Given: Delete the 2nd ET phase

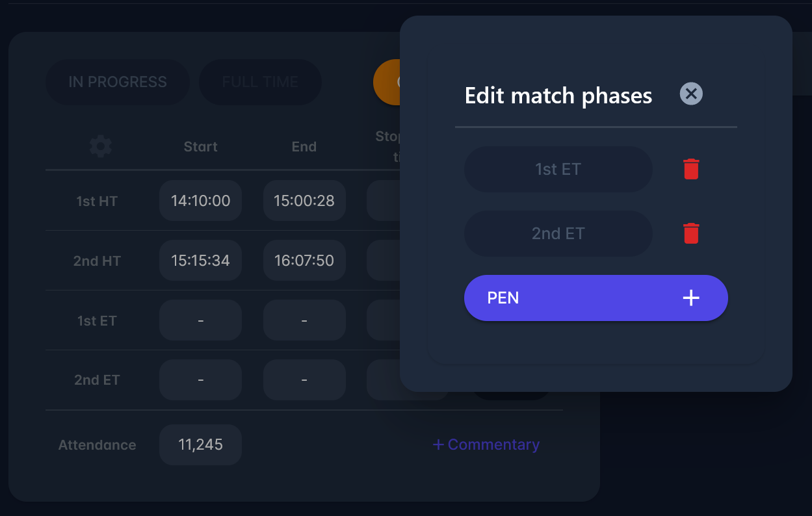Looking at the screenshot, I should point(691,233).
